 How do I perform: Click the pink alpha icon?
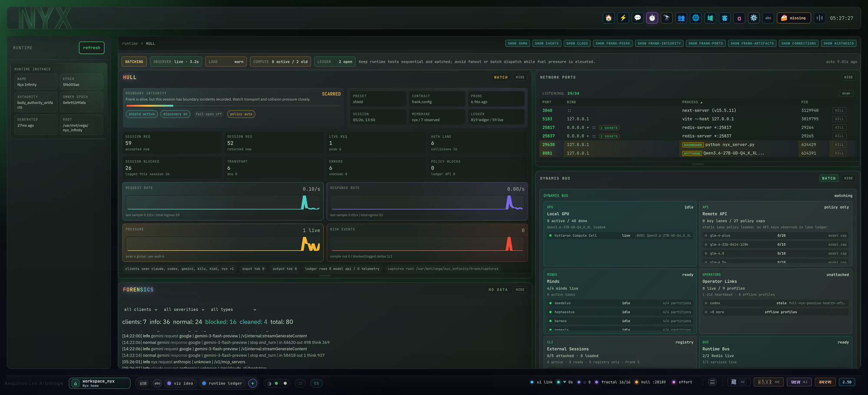(x=739, y=18)
